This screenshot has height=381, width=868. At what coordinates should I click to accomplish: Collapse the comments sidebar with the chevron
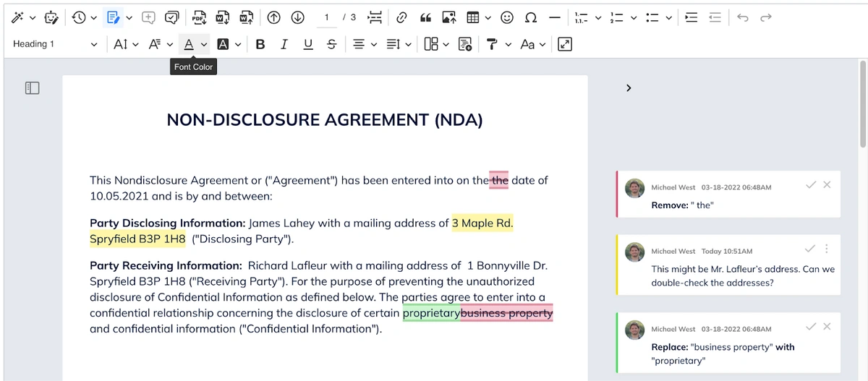click(x=629, y=87)
